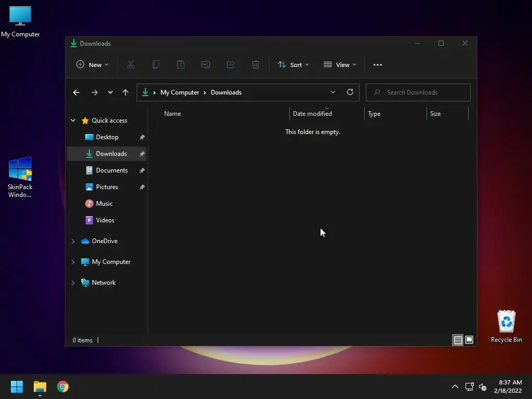
Task: Unpin Desktop using its pin icon
Action: tap(142, 137)
